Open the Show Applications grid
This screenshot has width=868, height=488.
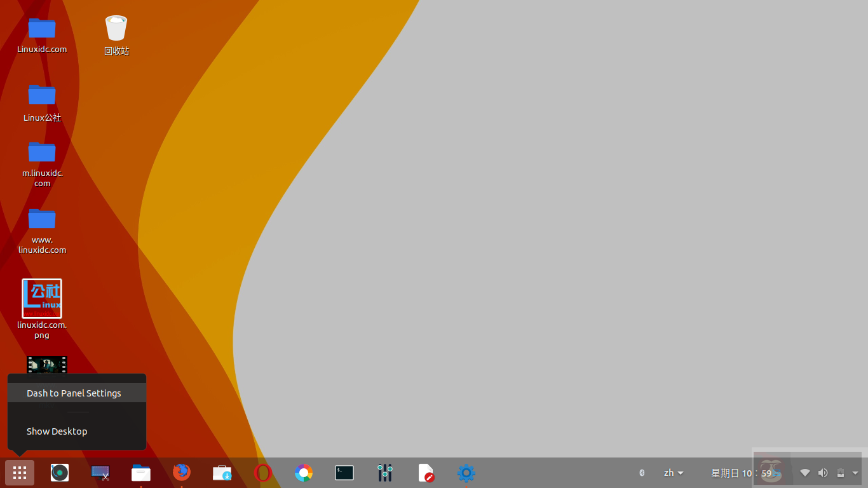tap(19, 473)
